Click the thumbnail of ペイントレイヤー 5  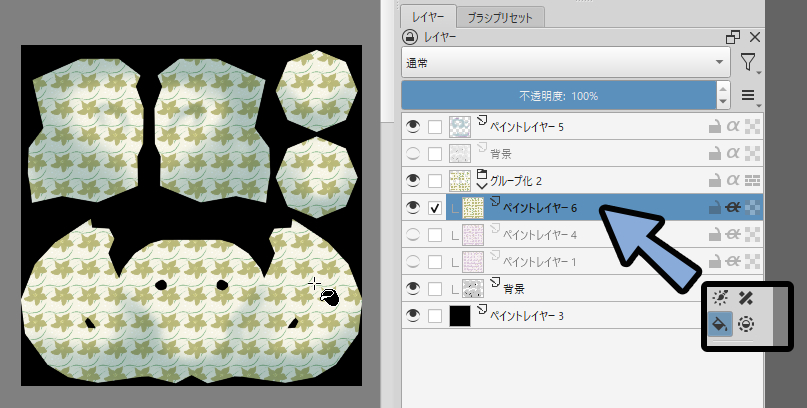click(460, 127)
